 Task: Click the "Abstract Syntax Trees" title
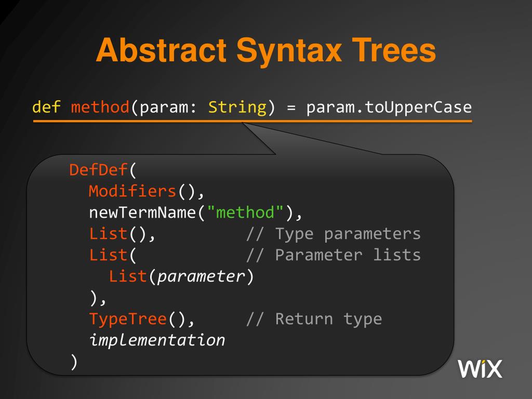tap(265, 51)
